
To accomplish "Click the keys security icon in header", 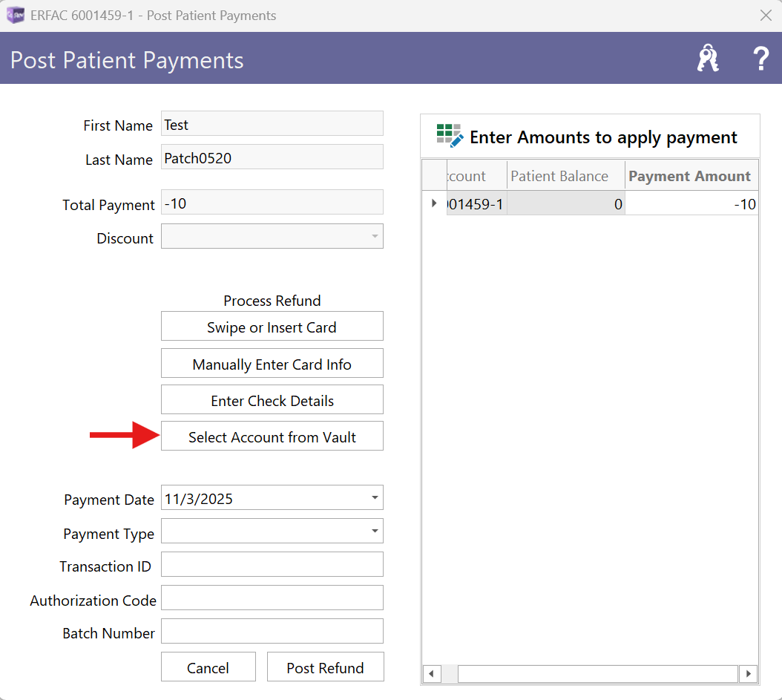I will click(x=708, y=58).
